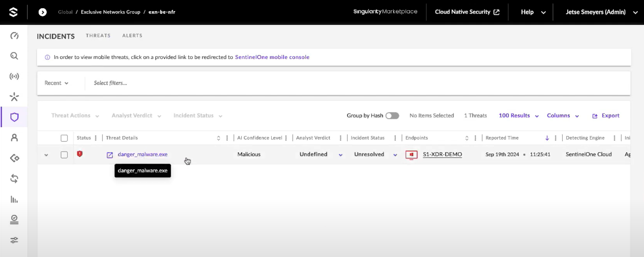Sort by Reported Time descending arrow
The width and height of the screenshot is (644, 257).
coord(547,138)
